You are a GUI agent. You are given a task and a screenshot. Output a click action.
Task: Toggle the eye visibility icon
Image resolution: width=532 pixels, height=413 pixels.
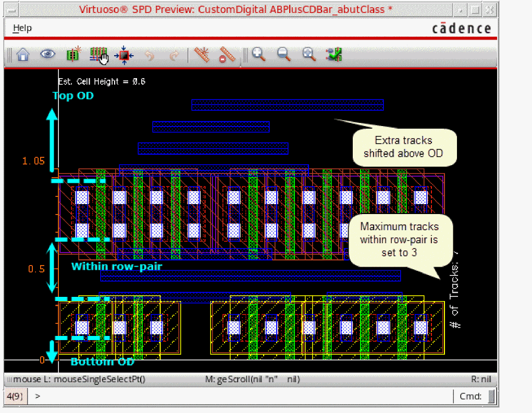pos(47,54)
